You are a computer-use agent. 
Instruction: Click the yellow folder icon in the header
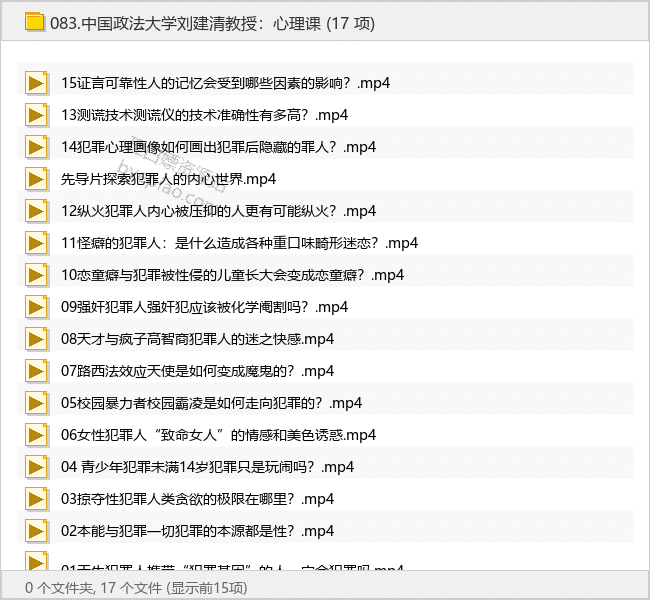coord(34,22)
